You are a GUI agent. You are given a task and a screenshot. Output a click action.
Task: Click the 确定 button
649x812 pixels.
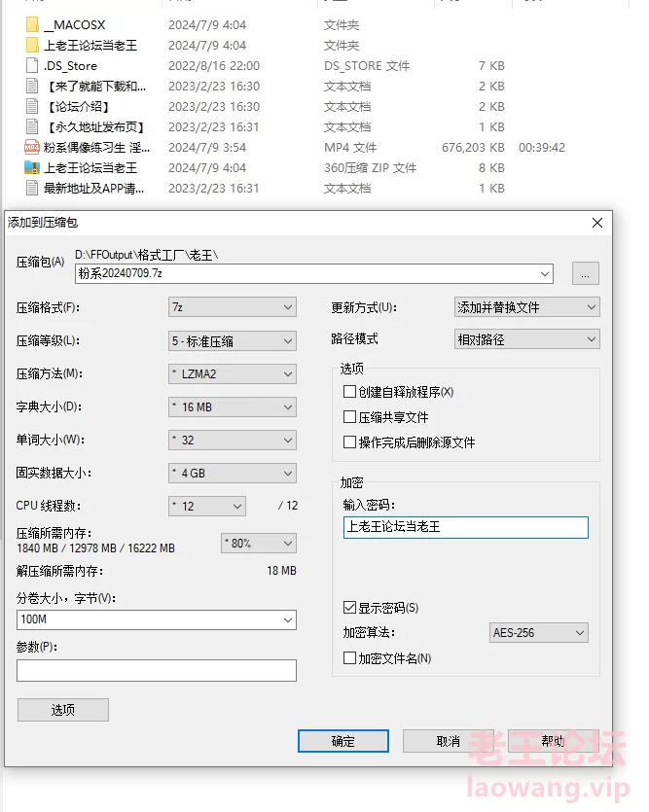coord(343,741)
